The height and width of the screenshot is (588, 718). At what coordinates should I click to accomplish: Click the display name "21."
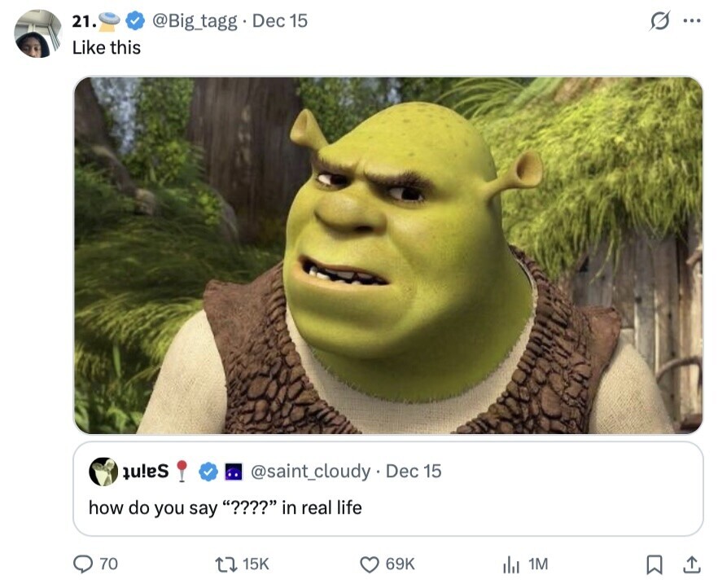(x=83, y=21)
